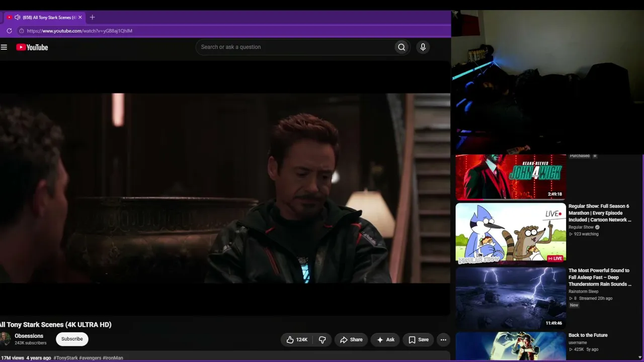
Task: Click the browser address bar URL
Action: [x=79, y=31]
